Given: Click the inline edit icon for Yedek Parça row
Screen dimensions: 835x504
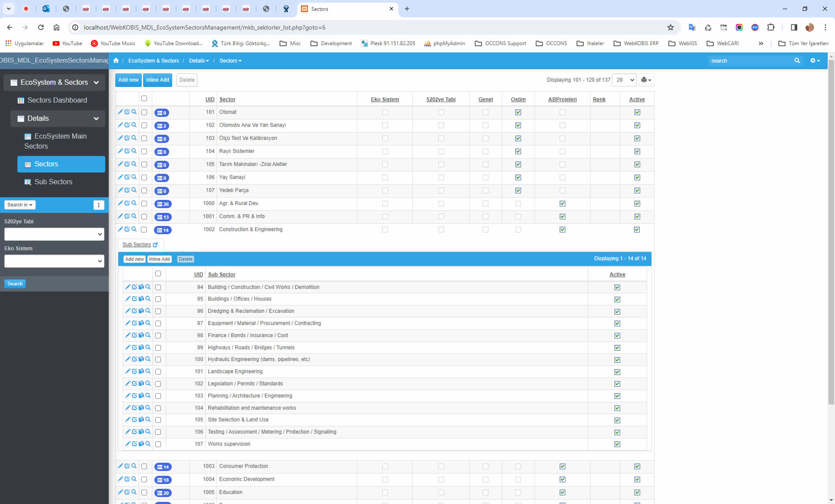Looking at the screenshot, I should pyautogui.click(x=127, y=190).
